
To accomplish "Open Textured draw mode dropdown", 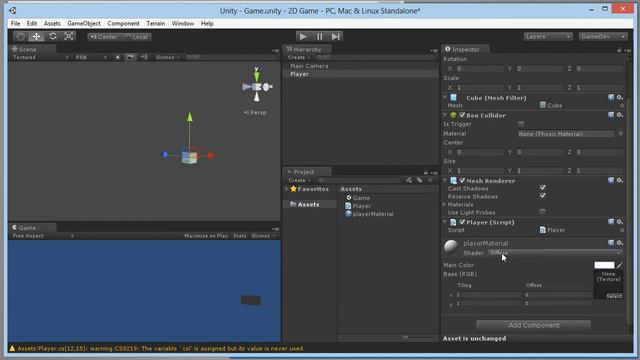I will (x=40, y=58).
